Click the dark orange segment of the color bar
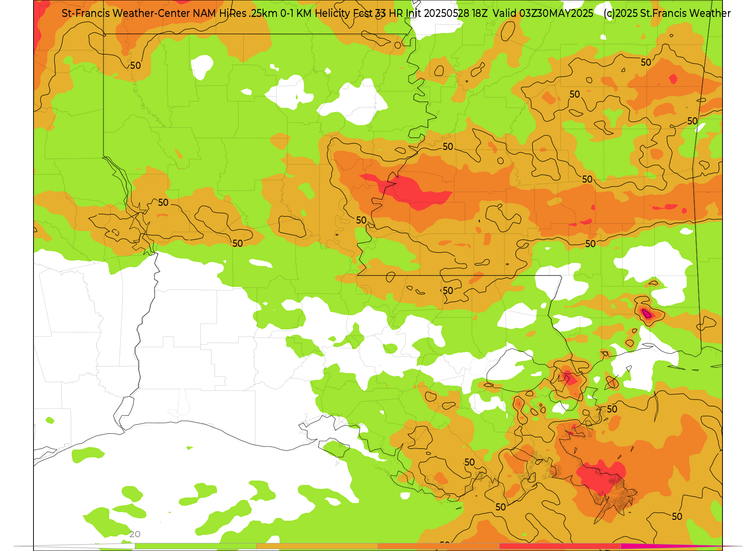This screenshot has width=756, height=551. pos(438,546)
